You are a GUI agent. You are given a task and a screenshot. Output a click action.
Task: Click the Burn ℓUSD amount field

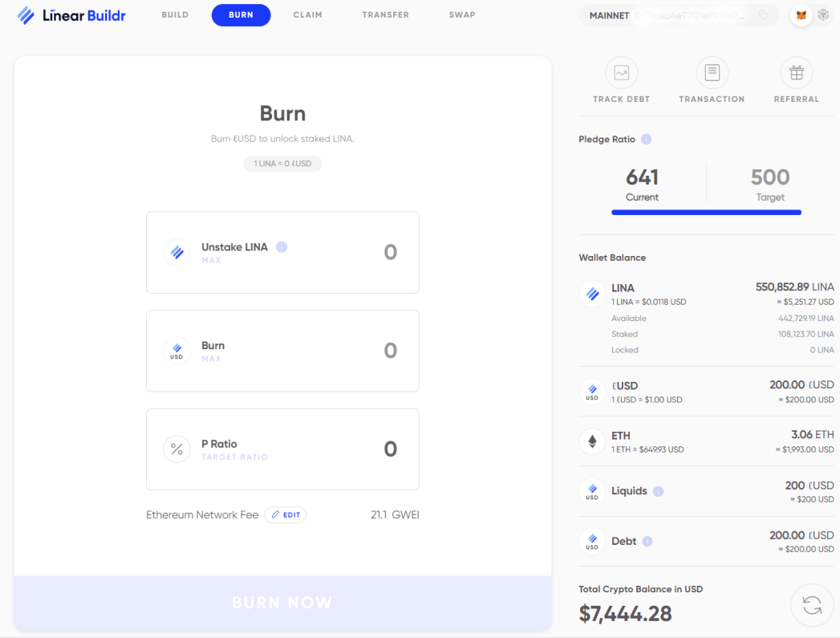390,351
